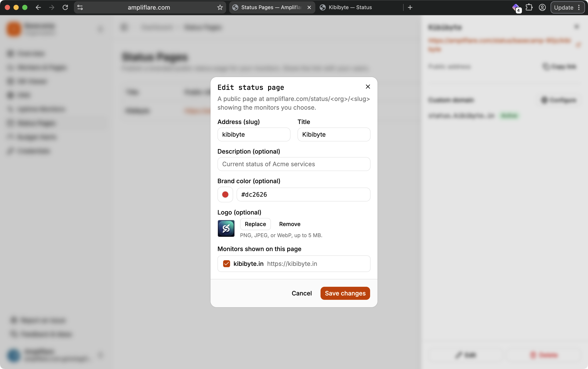Remove the uploaded logo
The height and width of the screenshot is (369, 588).
(x=289, y=224)
